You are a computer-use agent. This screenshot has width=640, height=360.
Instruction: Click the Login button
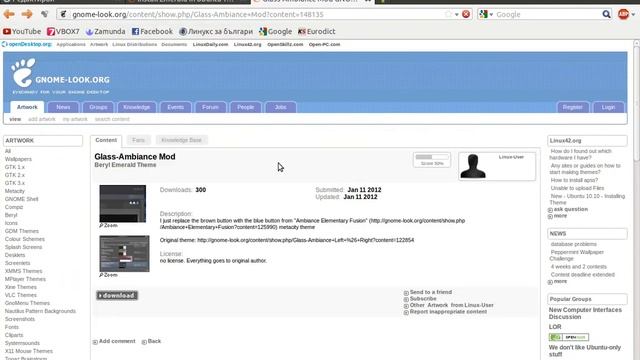tap(608, 107)
